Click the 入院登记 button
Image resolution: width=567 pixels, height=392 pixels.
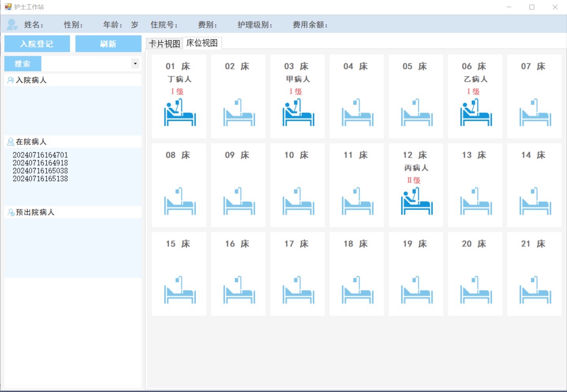pos(37,44)
